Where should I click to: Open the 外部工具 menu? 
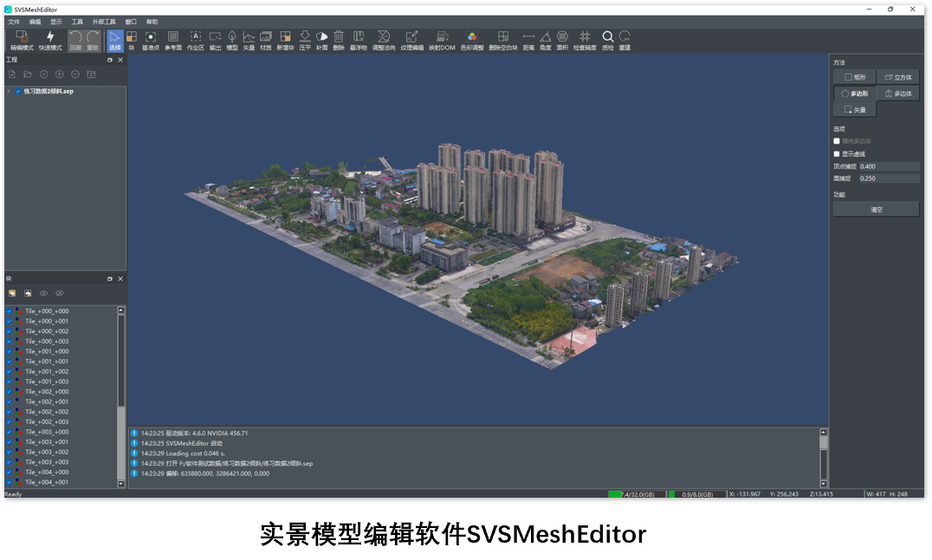click(x=104, y=21)
